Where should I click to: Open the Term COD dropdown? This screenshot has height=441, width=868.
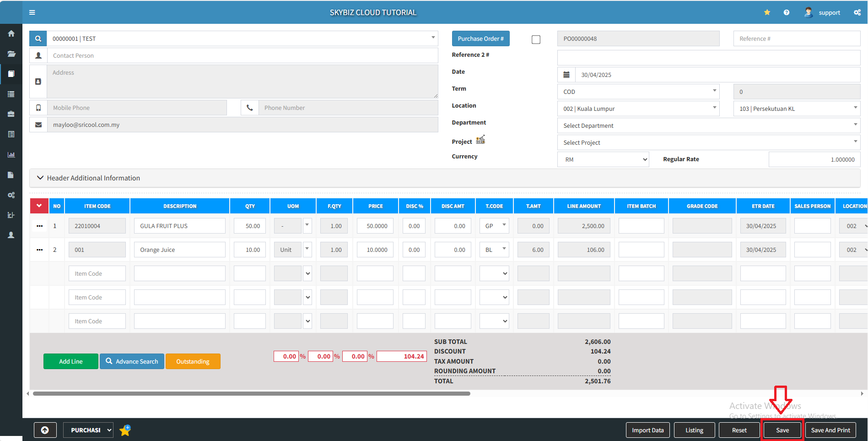tap(638, 92)
